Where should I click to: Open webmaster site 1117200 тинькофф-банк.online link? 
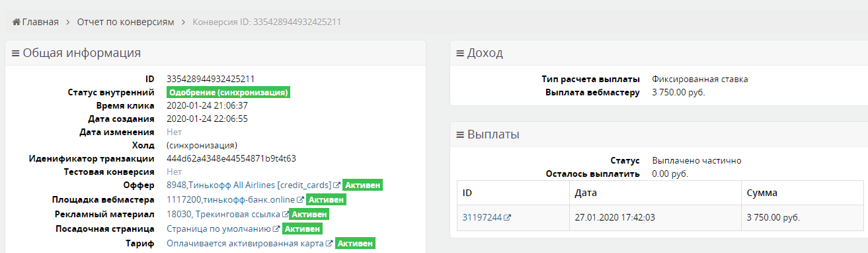coord(231,200)
